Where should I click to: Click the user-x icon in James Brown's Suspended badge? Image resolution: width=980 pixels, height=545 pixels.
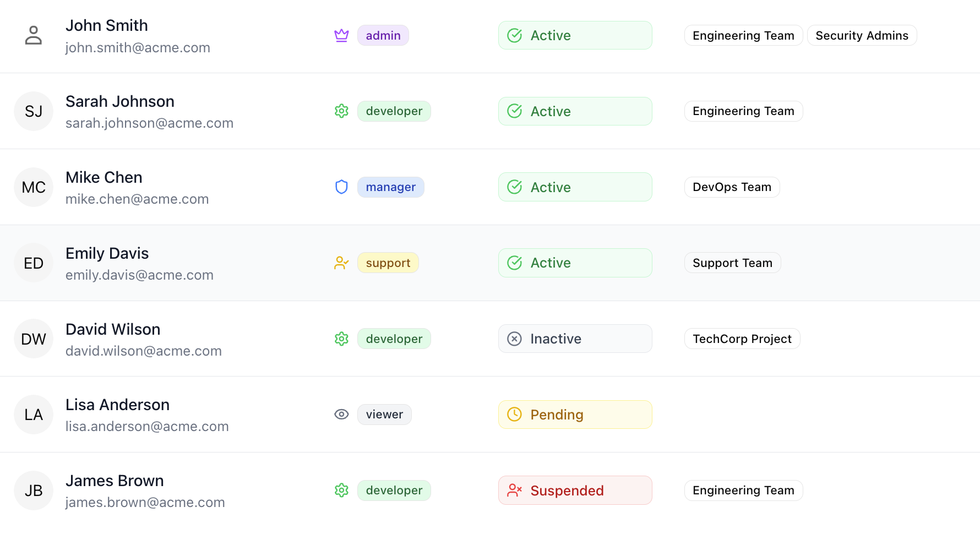tap(514, 490)
